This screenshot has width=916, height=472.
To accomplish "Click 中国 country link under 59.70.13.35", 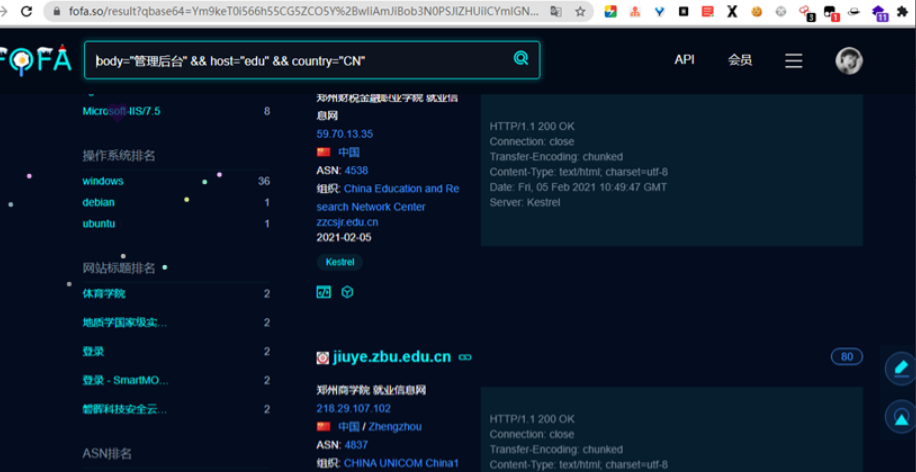I will [349, 152].
